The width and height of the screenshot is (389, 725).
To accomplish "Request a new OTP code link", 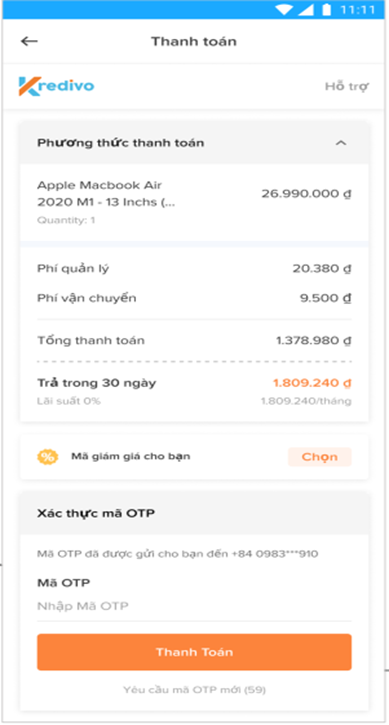I will click(x=194, y=690).
